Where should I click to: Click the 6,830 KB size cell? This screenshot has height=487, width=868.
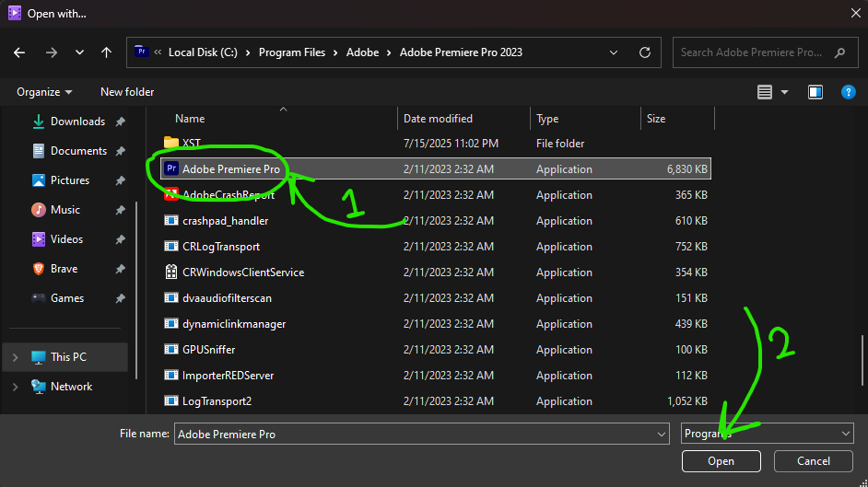point(687,169)
